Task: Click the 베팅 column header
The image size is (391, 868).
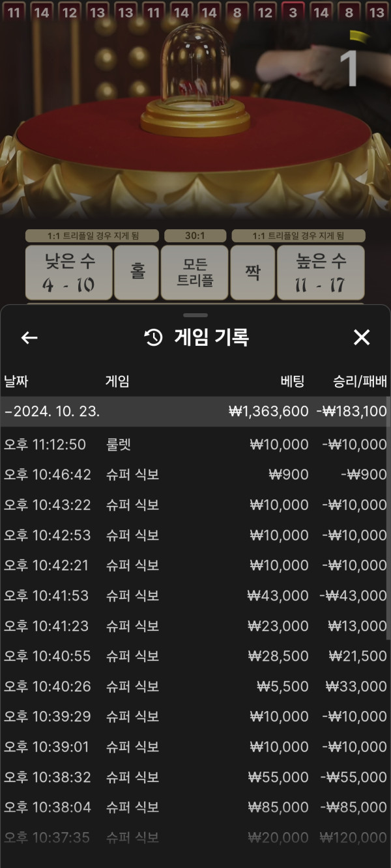Action: coord(292,382)
